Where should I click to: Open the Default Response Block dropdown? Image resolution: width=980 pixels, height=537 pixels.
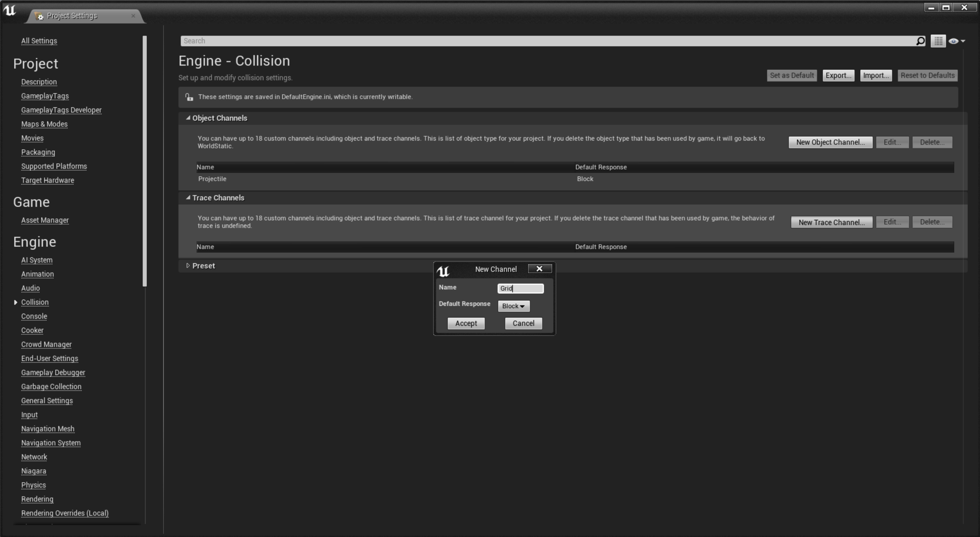(x=513, y=306)
